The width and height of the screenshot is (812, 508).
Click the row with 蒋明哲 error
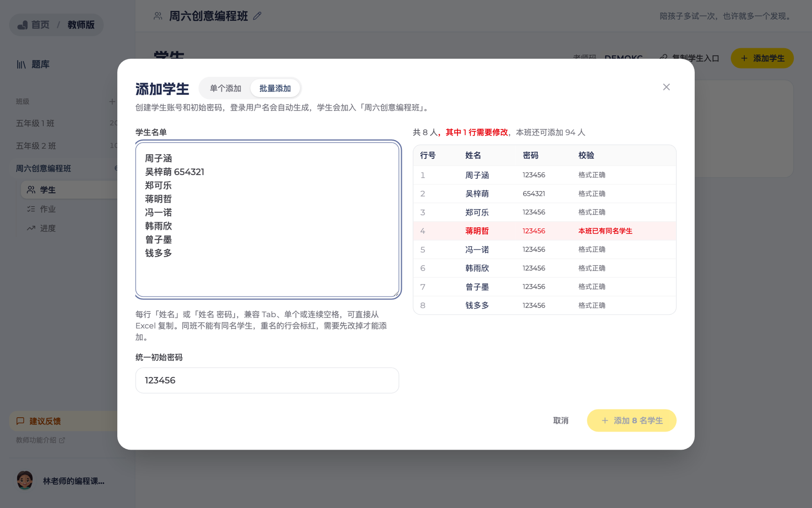544,231
